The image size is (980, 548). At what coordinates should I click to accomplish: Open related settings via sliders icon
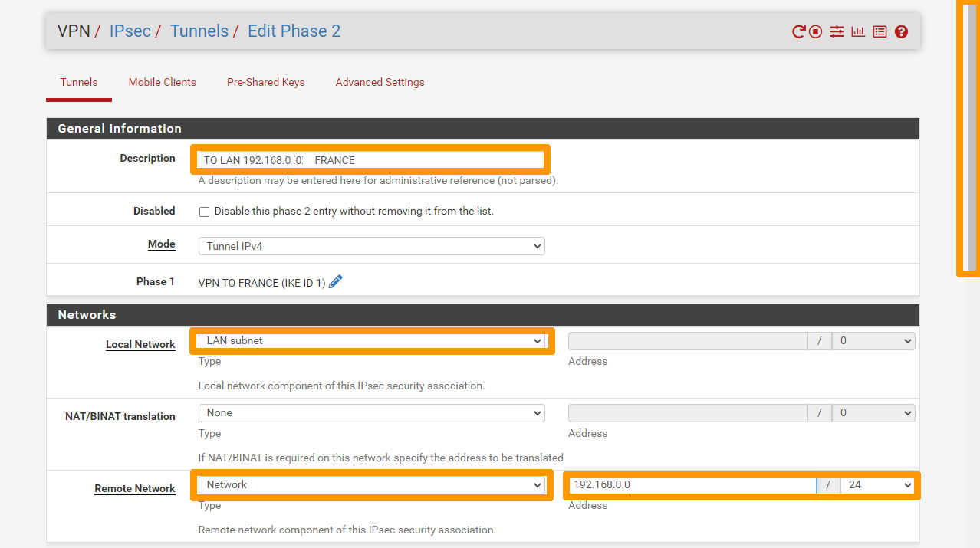837,32
